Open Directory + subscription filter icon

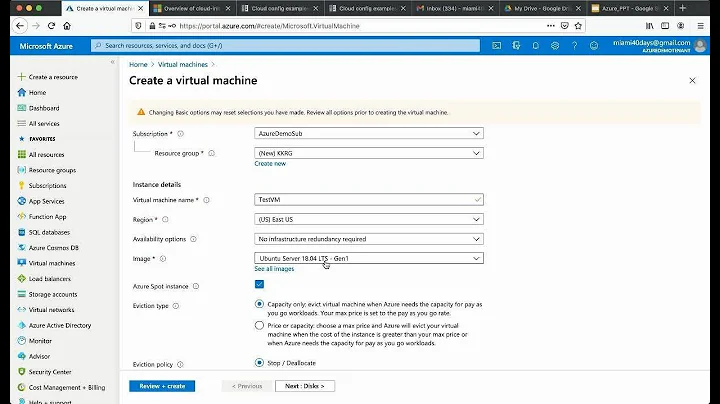[516, 45]
